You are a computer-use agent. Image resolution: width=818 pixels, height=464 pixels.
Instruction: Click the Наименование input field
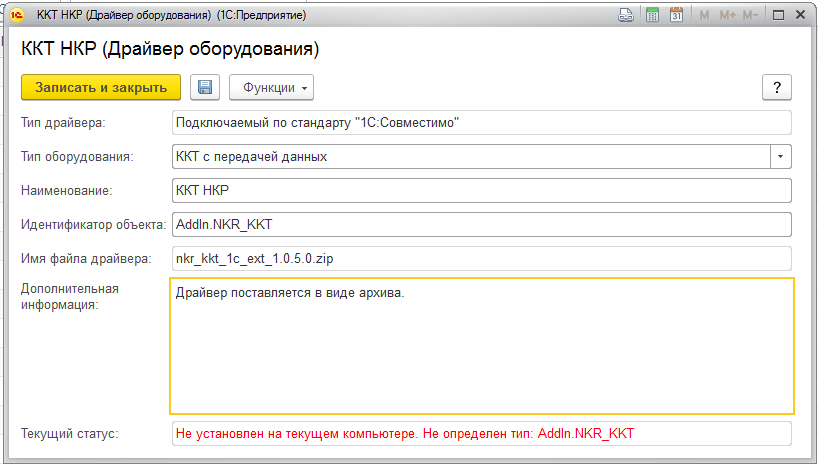click(x=481, y=191)
